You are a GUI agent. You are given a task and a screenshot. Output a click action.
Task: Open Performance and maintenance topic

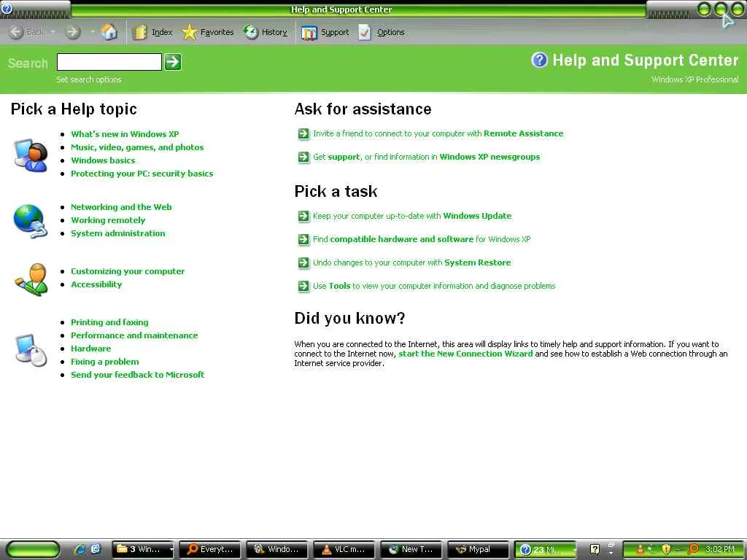(x=134, y=335)
